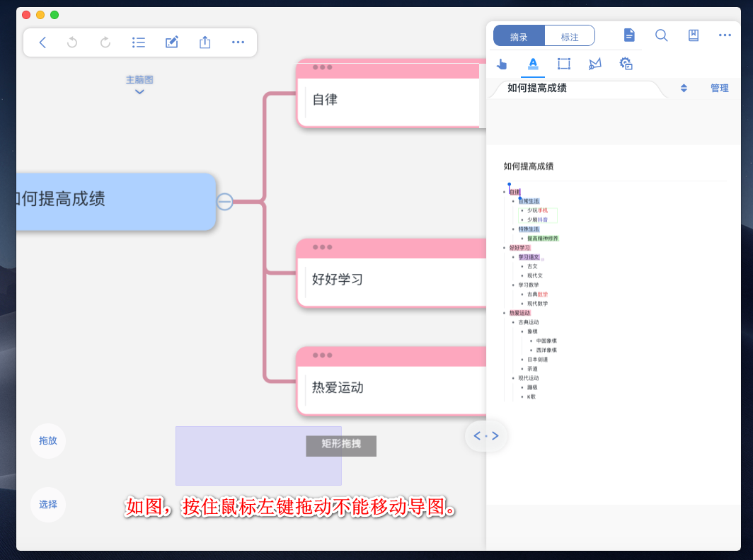Open the outline list view icon

pos(139,42)
